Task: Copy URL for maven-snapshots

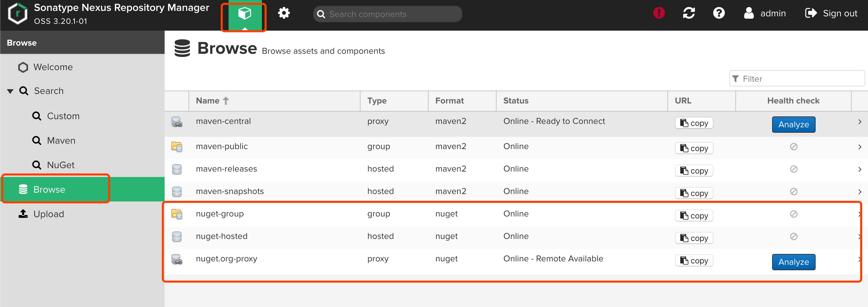Action: tap(694, 193)
